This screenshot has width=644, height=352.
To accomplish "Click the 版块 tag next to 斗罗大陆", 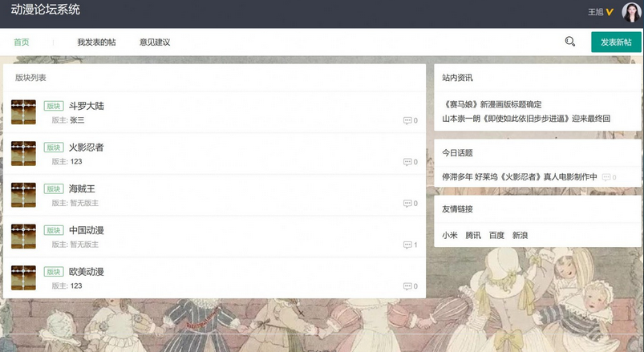I will point(54,106).
